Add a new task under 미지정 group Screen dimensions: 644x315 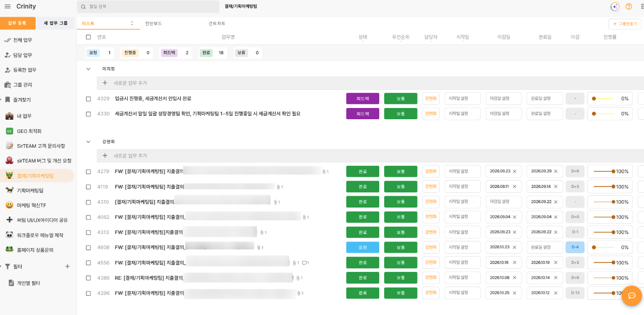point(371,83)
